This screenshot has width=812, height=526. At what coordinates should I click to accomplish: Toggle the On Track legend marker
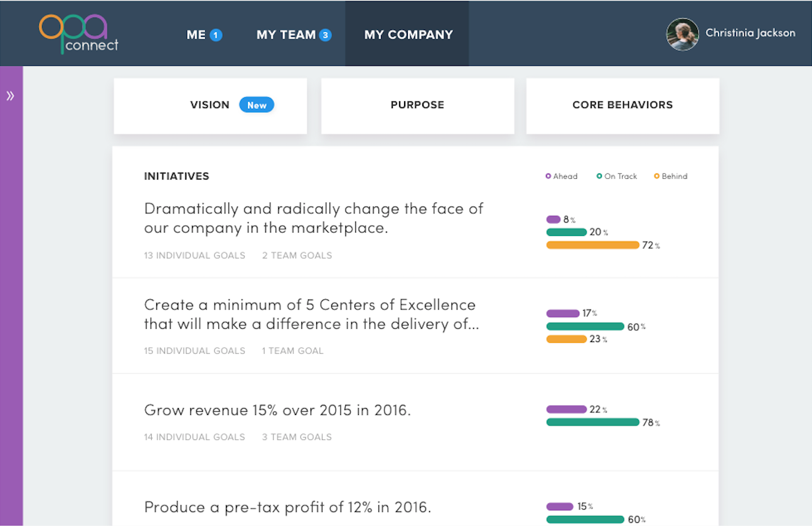tap(599, 176)
